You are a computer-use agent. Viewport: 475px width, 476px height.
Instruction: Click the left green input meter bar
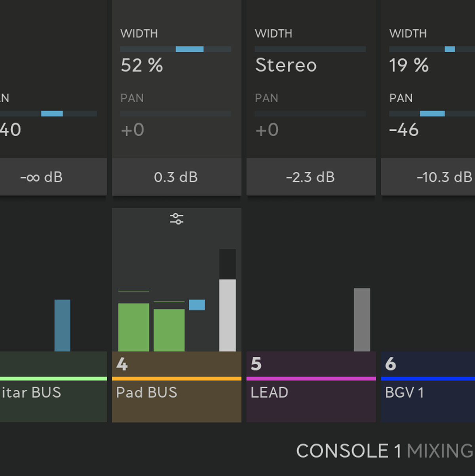134,327
